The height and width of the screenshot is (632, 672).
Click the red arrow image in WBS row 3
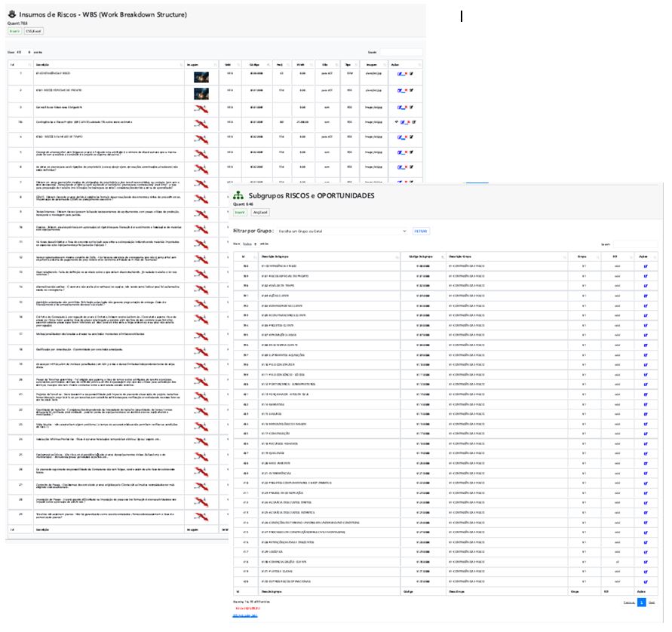pyautogui.click(x=201, y=109)
